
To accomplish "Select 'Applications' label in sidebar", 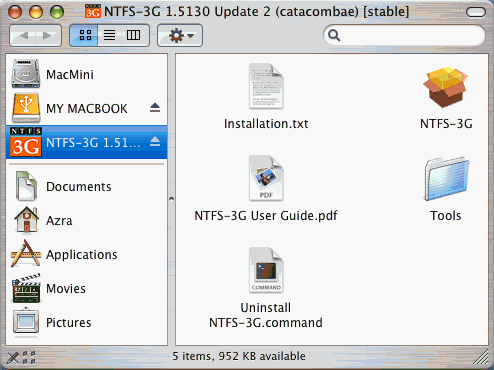I will pyautogui.click(x=82, y=255).
